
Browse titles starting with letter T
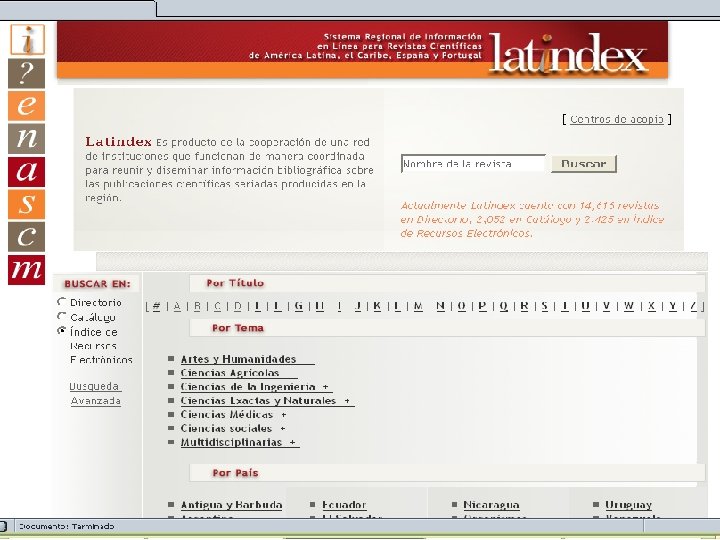tap(565, 306)
